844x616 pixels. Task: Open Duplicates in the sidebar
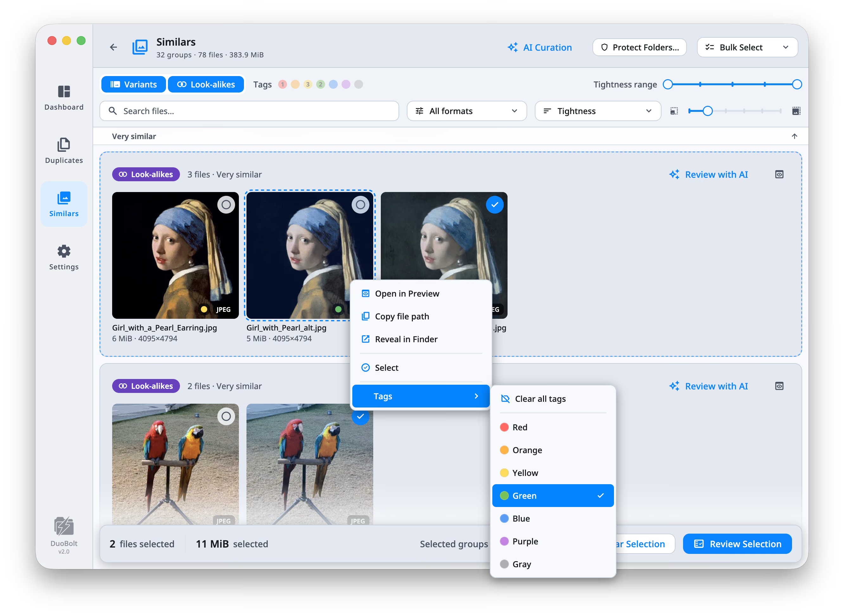[x=64, y=151]
